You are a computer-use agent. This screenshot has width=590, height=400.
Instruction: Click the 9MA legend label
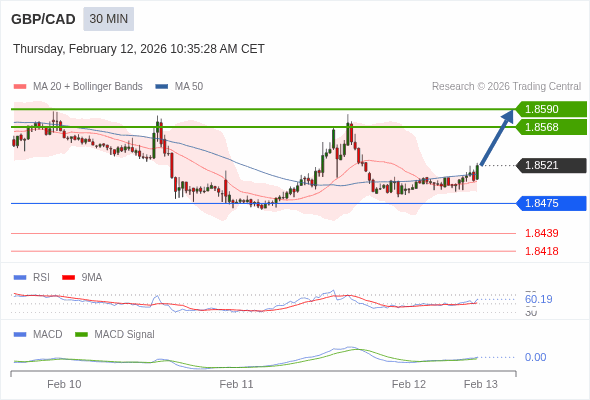(92, 278)
